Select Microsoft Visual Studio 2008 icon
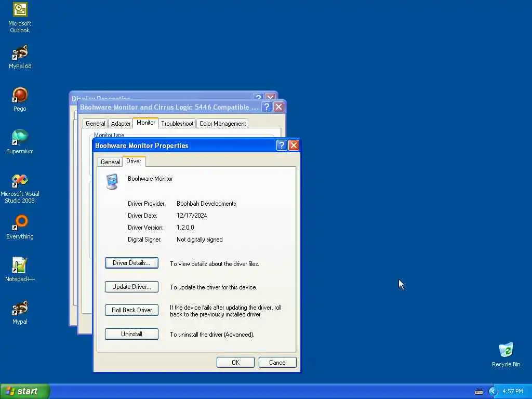The width and height of the screenshot is (532, 399). (20, 189)
